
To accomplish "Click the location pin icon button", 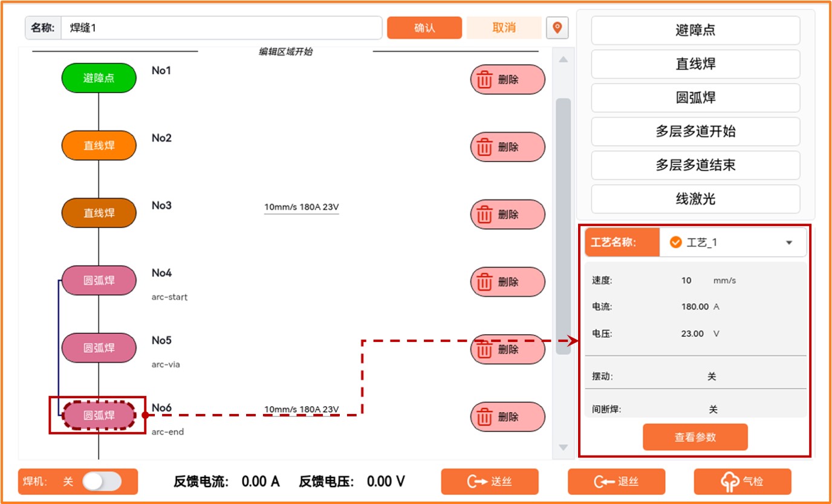I will (x=557, y=27).
